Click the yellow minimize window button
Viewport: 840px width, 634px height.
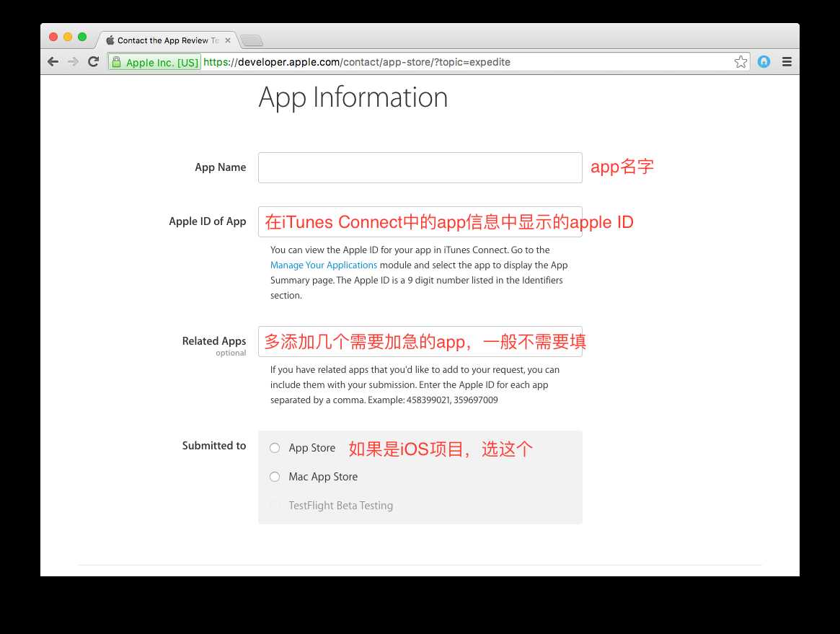68,37
